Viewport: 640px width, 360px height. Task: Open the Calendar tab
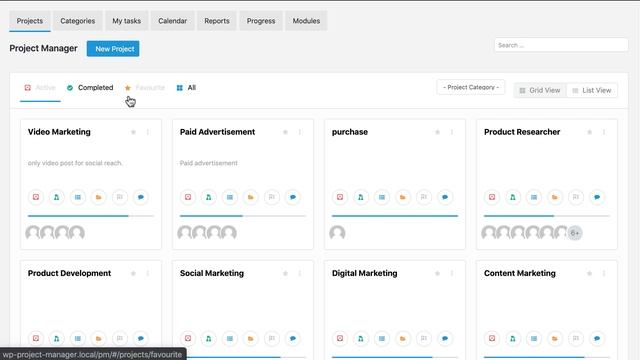(x=172, y=21)
